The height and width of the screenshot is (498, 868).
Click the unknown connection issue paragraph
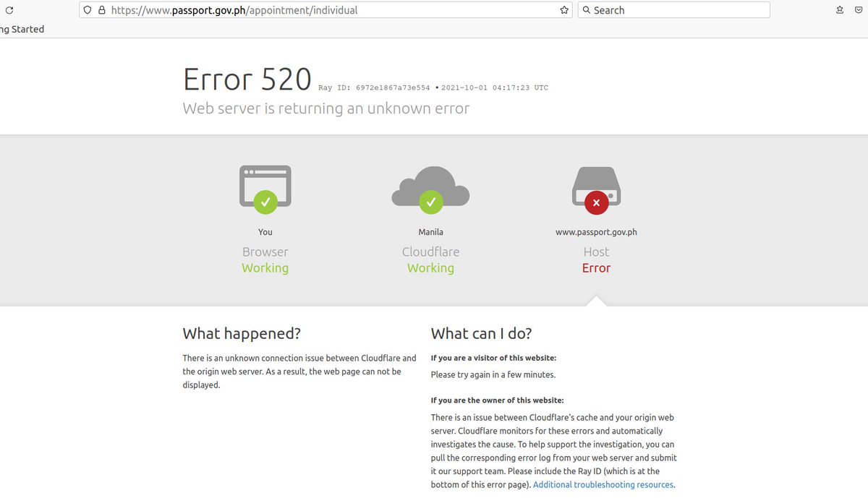point(299,372)
